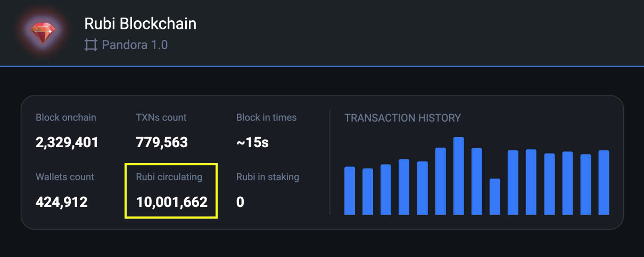The height and width of the screenshot is (257, 644).
Task: Open the Rubi Blockchain title
Action: tap(141, 23)
